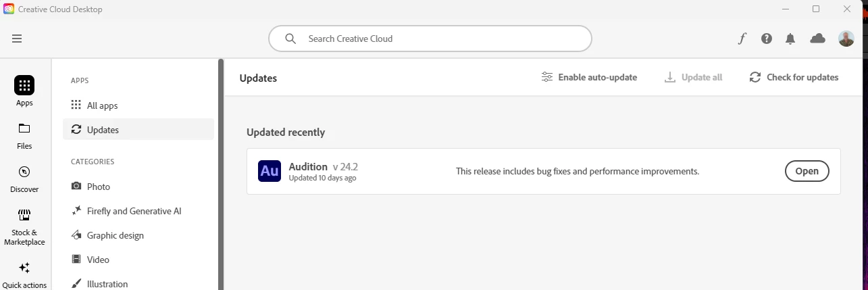Open the Photo category
868x290 pixels.
(x=138, y=187)
